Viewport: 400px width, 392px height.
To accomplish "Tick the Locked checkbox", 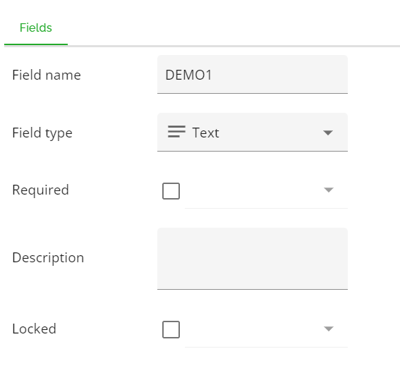I will [171, 329].
